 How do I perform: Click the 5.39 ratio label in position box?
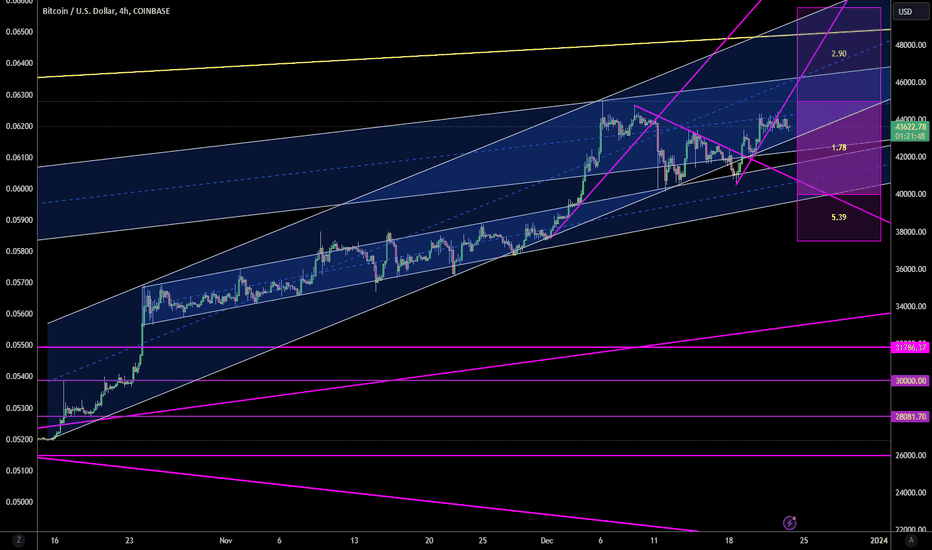(x=839, y=217)
